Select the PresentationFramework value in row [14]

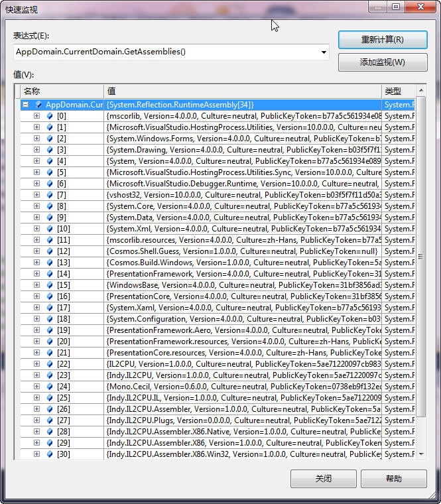tap(243, 274)
